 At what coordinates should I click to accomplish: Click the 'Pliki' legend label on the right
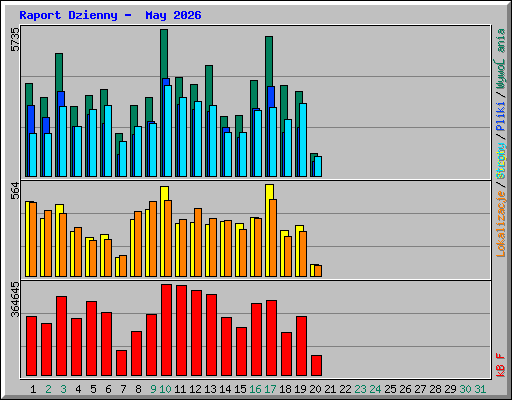[501, 116]
